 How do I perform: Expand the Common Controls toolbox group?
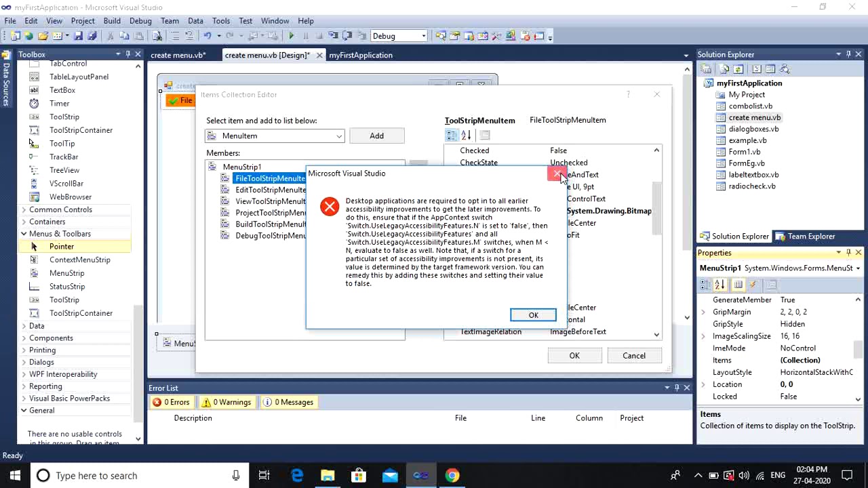pyautogui.click(x=24, y=209)
